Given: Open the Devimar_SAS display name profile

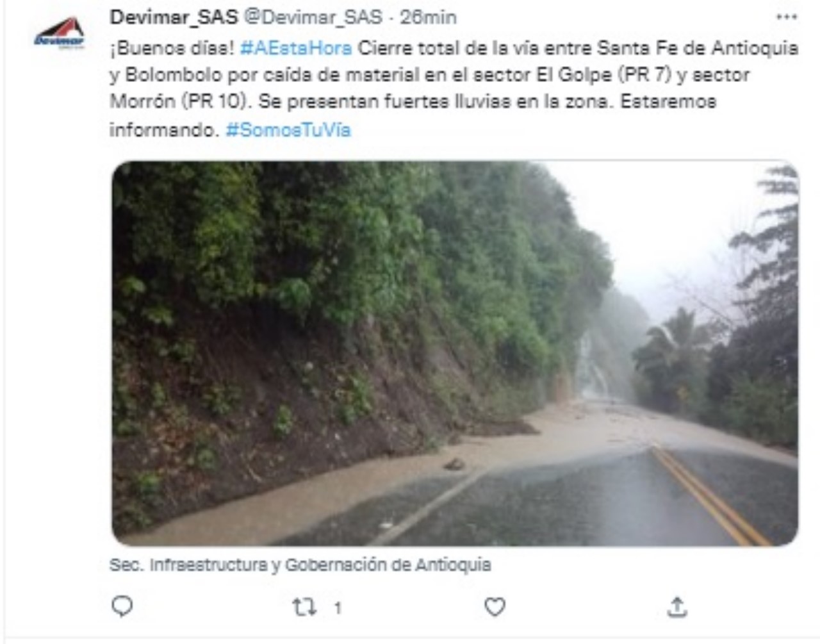Looking at the screenshot, I should (x=174, y=17).
